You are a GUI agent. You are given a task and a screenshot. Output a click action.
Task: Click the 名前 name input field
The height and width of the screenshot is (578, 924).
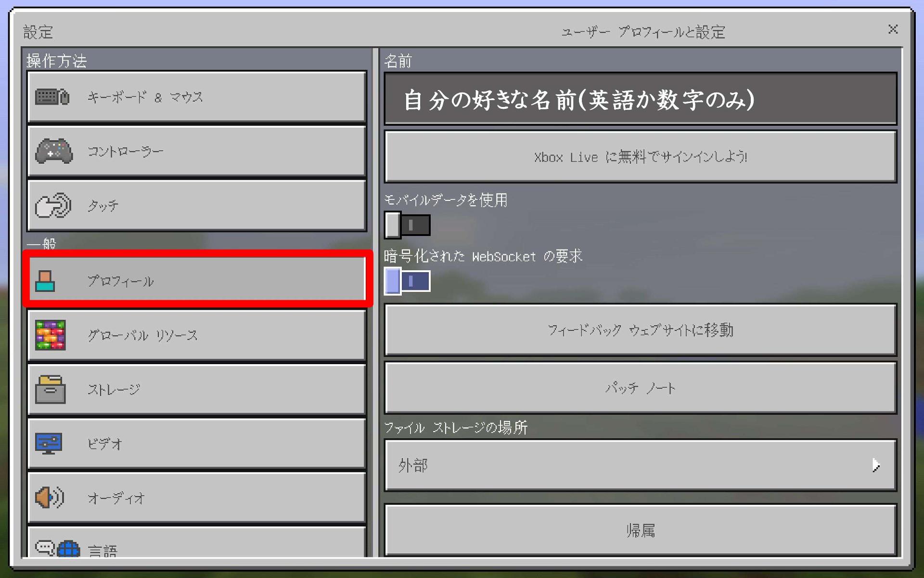(641, 99)
